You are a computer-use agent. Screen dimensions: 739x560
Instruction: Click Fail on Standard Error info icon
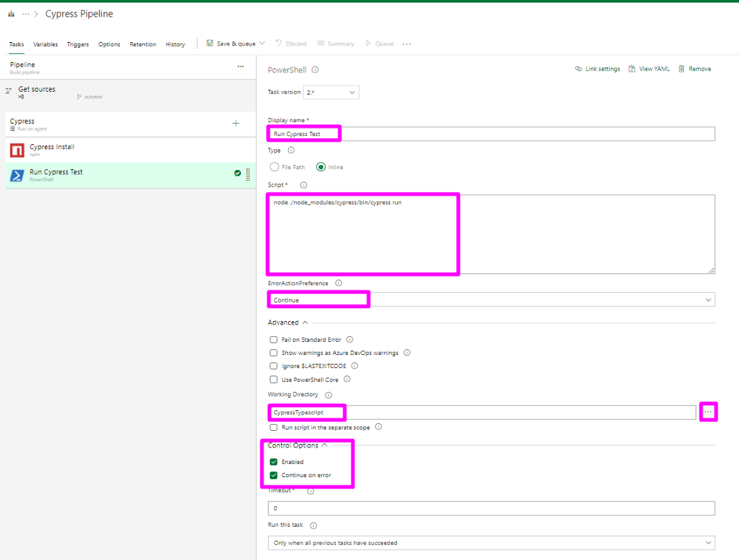pyautogui.click(x=349, y=340)
